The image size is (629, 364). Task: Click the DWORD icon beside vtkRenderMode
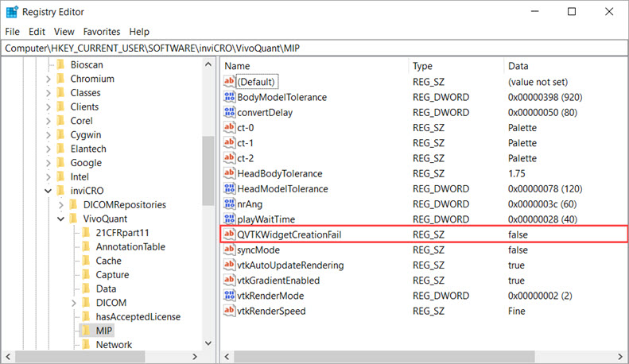point(229,296)
